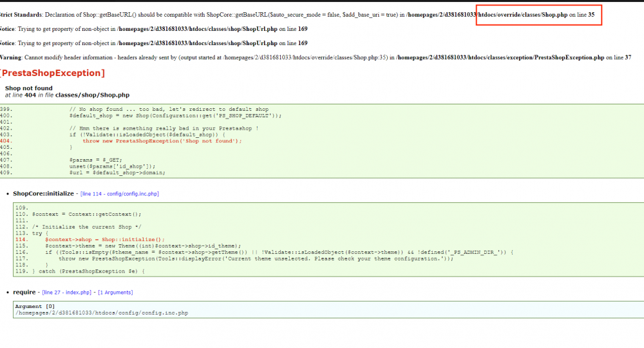Click code line 115 new Theme statement
This screenshot has height=348, width=644.
coord(143,246)
